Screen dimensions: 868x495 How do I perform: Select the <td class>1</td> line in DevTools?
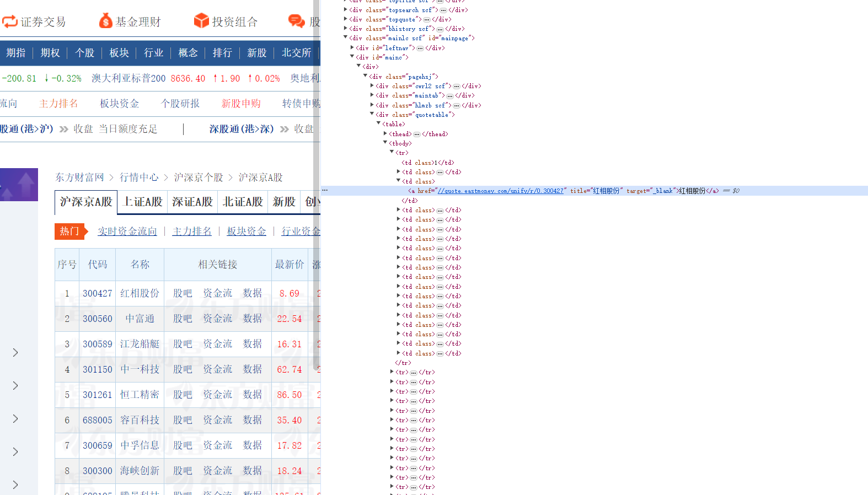428,163
